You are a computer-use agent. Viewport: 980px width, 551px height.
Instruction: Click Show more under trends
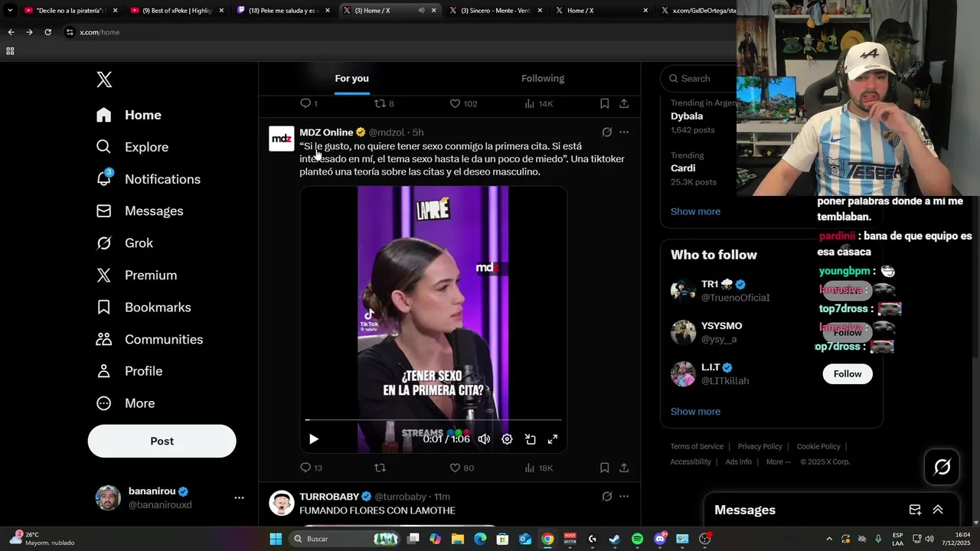click(695, 211)
